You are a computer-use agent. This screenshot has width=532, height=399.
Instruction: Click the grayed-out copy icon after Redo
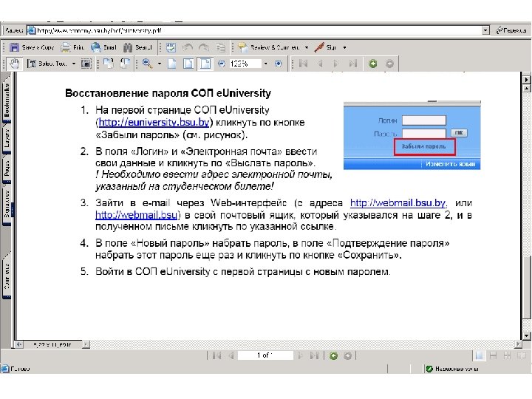coord(220,47)
